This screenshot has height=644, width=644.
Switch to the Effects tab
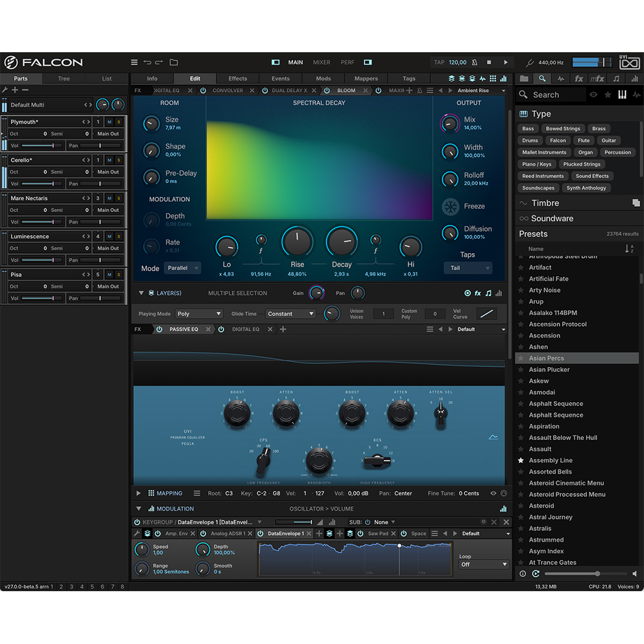click(x=238, y=79)
